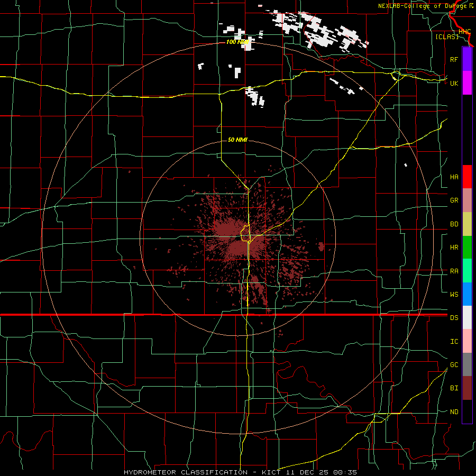
Task: Click the DS legend label text
Action: coord(454,318)
